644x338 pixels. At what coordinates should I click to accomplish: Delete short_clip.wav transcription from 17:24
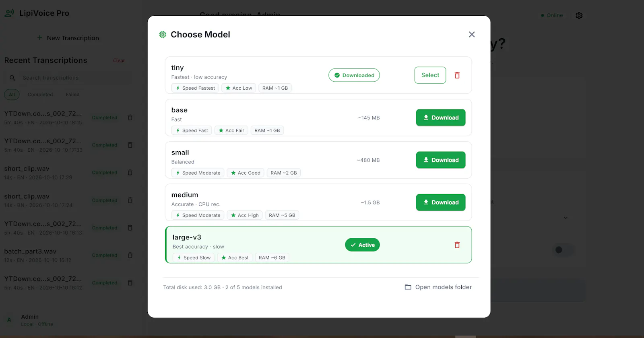(x=130, y=200)
